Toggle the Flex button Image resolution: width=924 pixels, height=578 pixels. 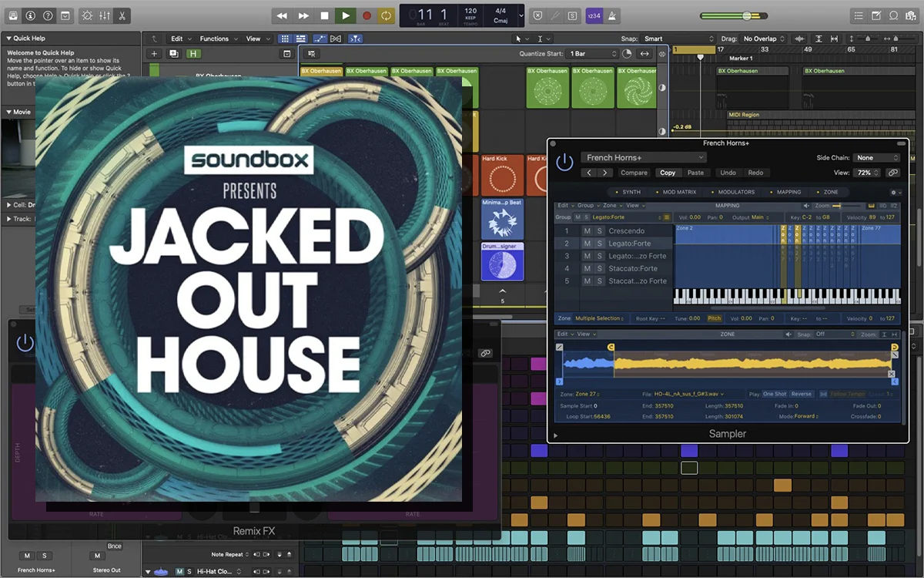[336, 39]
